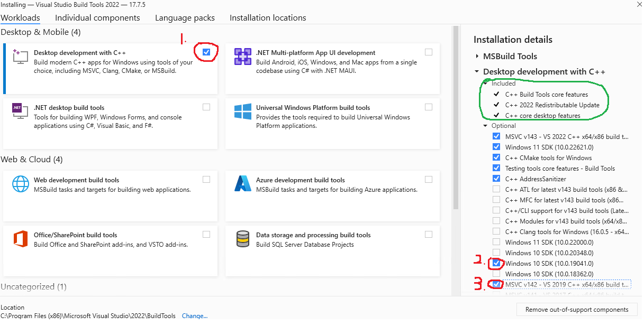644x326 pixels.
Task: Uncheck C++ CMake tools for Windows
Action: click(x=496, y=157)
